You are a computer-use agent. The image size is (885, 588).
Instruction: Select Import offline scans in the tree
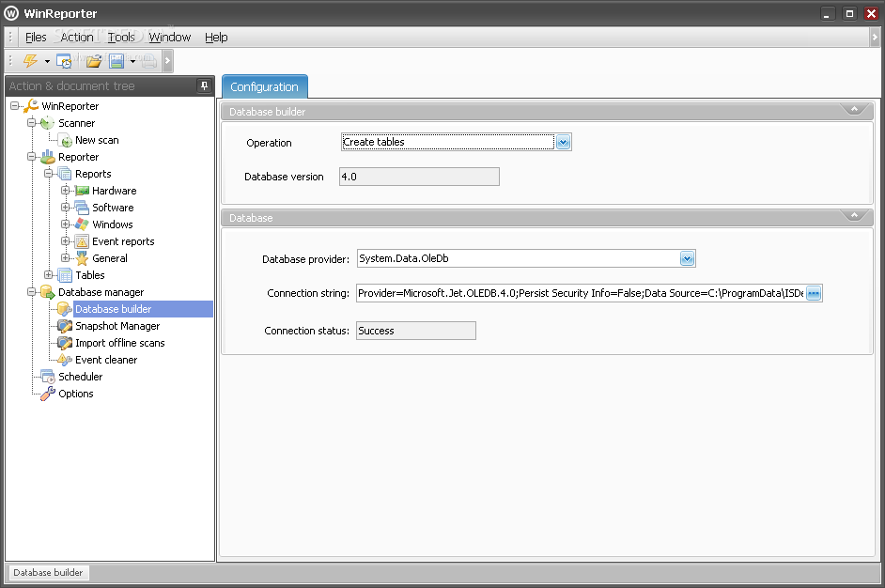coord(120,343)
